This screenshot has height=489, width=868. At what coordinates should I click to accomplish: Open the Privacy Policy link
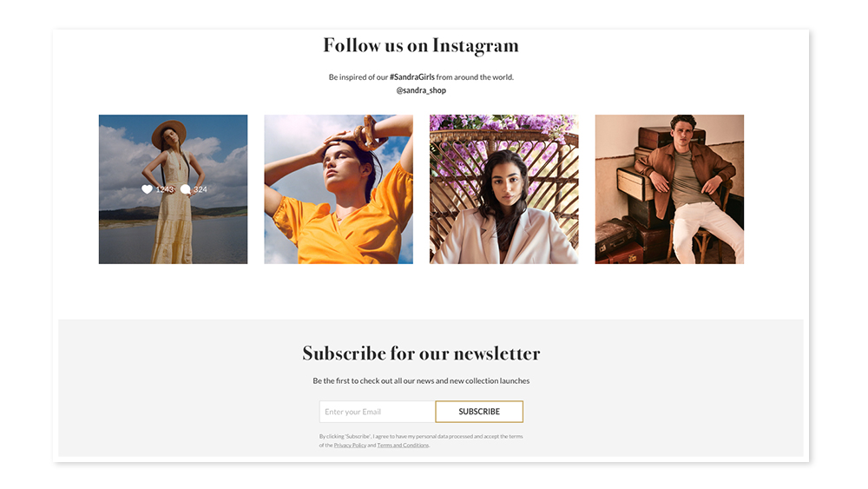point(350,446)
